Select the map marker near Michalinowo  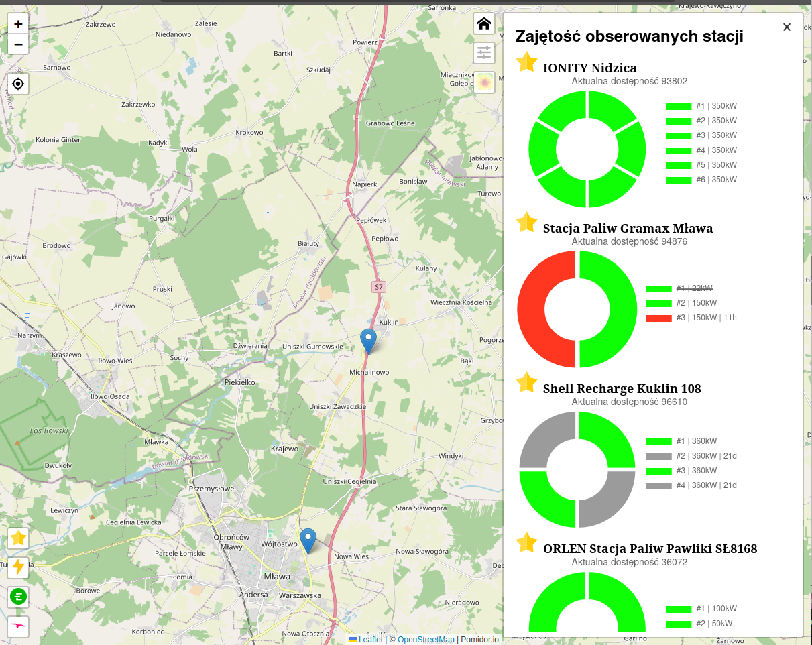coord(368,341)
